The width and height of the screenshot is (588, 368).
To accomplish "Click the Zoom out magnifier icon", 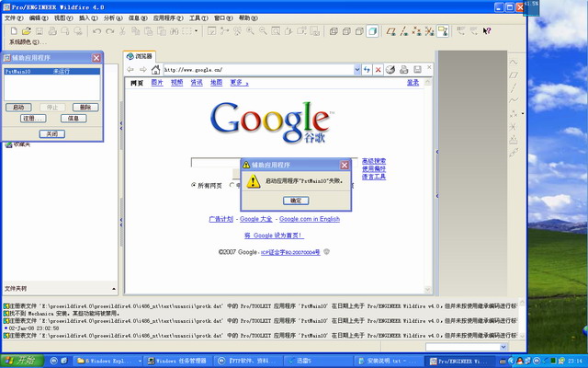I will pyautogui.click(x=263, y=31).
